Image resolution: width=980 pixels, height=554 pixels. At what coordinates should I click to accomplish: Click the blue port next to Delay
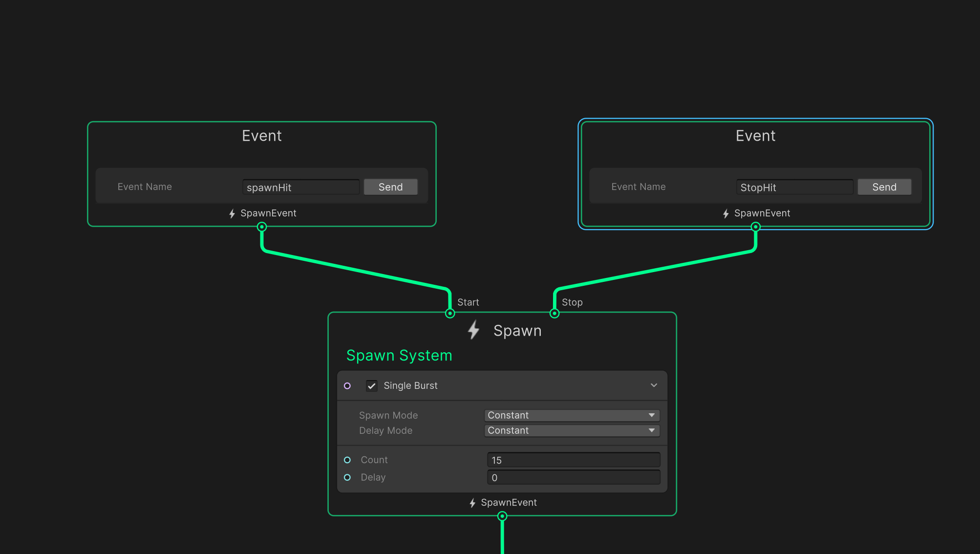pos(347,477)
